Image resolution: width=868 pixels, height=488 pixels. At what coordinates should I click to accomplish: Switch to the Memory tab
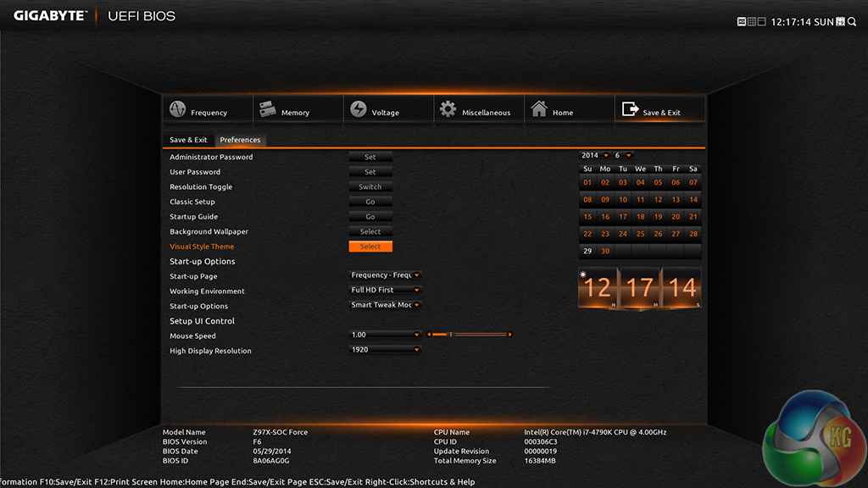(x=298, y=109)
